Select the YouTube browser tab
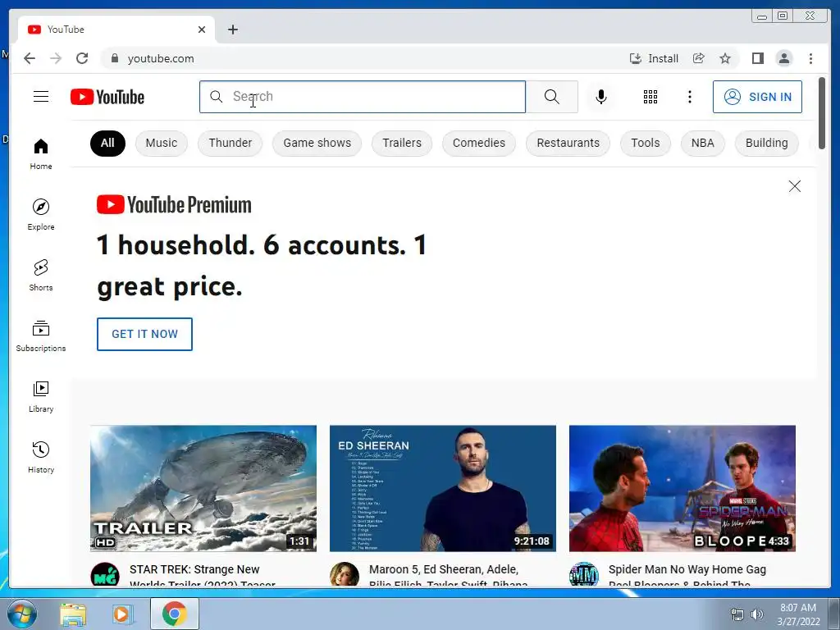 (116, 30)
